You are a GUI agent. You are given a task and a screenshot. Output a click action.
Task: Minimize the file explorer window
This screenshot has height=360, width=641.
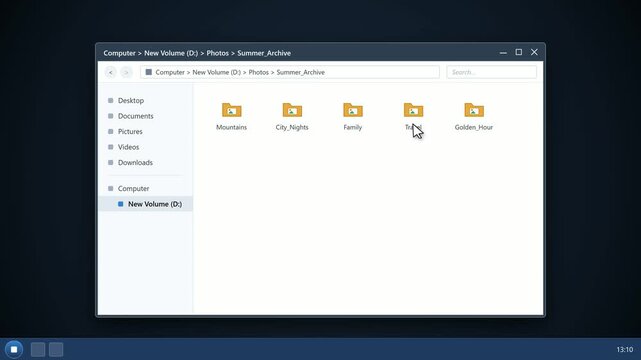point(503,52)
